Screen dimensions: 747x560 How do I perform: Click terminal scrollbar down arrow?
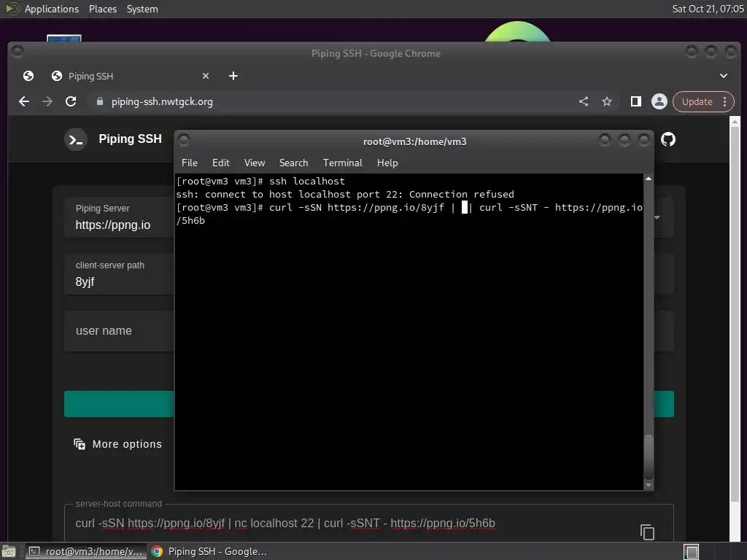pyautogui.click(x=649, y=485)
